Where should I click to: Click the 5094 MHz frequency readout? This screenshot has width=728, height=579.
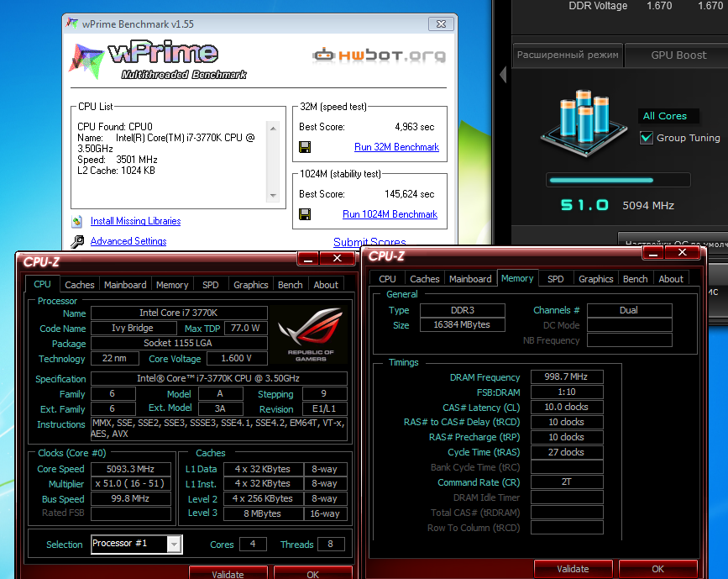point(648,205)
